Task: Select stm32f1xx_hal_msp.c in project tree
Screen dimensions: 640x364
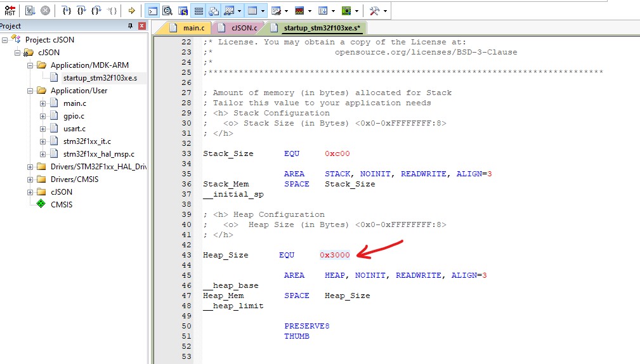Action: tap(99, 154)
